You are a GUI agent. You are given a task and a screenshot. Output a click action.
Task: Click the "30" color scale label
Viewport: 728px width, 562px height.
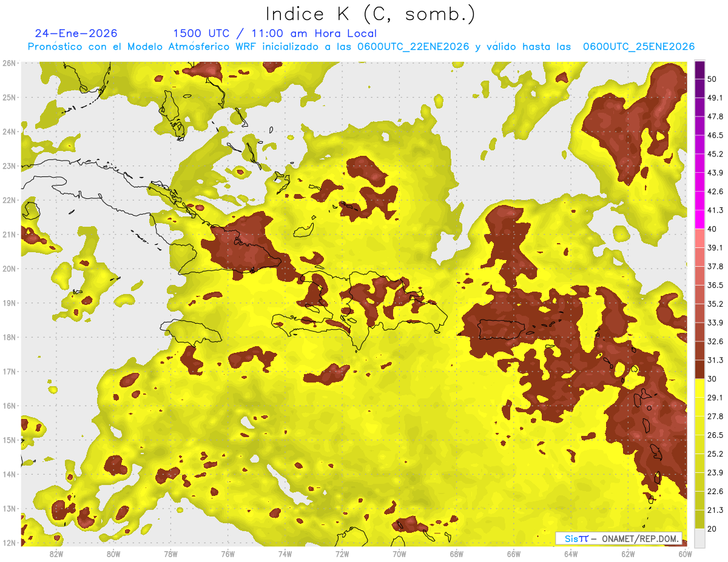pos(713,379)
